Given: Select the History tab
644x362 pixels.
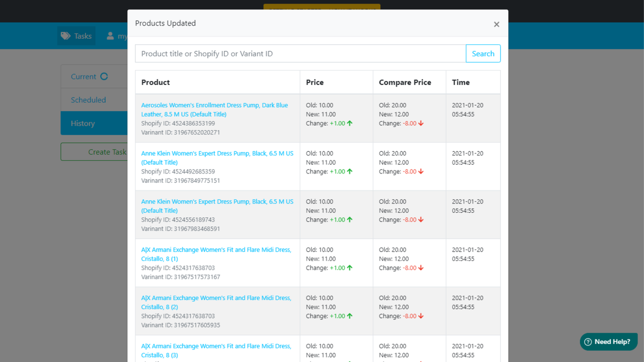Looking at the screenshot, I should click(x=83, y=123).
